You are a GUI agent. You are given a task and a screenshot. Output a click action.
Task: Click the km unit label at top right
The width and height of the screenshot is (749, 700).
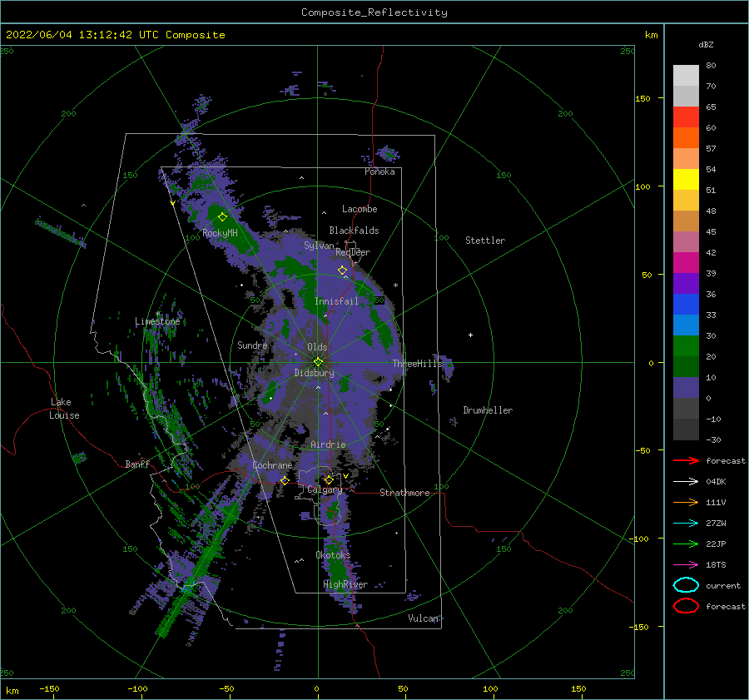(x=651, y=35)
